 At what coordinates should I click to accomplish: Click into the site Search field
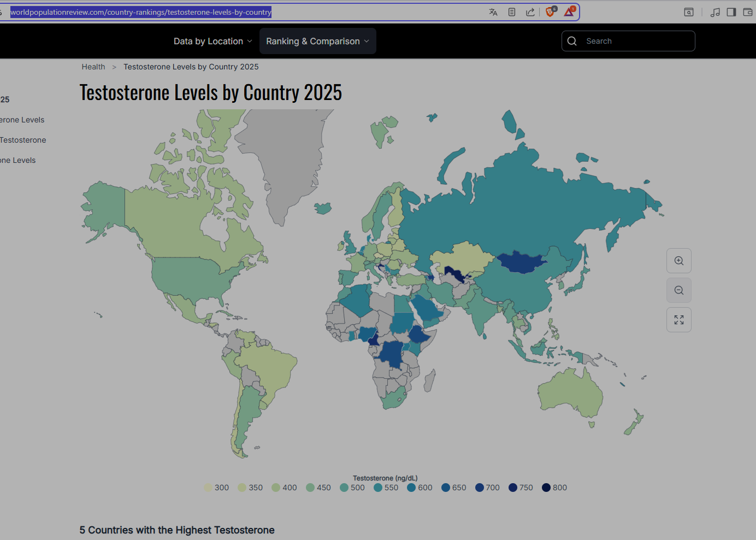tap(628, 41)
